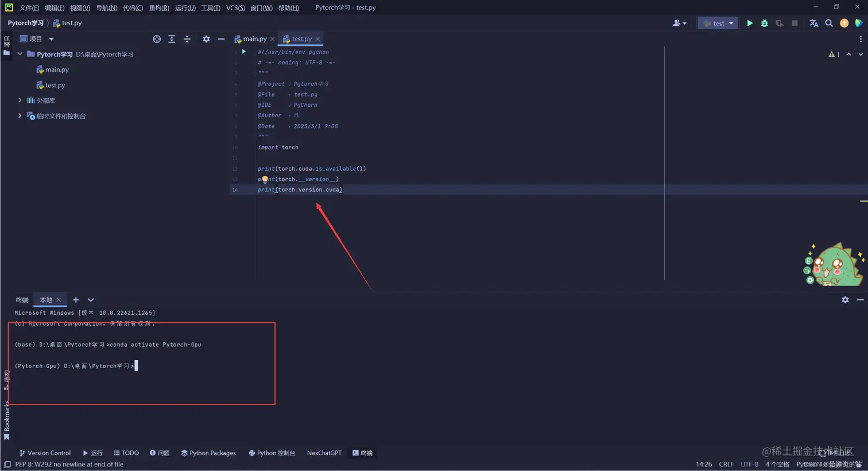Open the 工具(T) menu
The height and width of the screenshot is (471, 868).
(x=211, y=8)
